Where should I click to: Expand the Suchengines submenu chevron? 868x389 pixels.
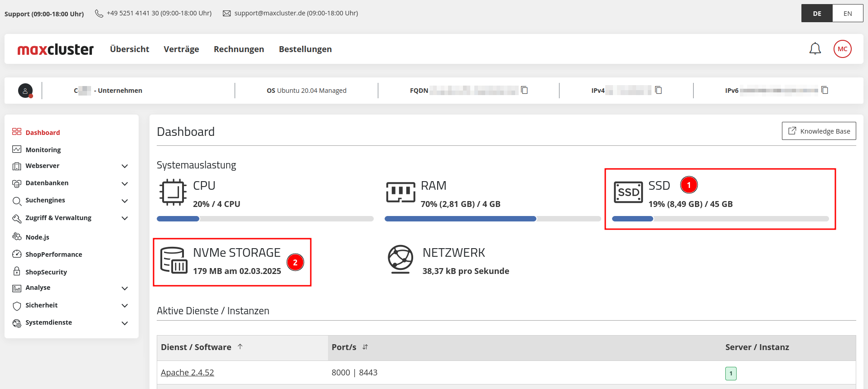[x=125, y=201]
